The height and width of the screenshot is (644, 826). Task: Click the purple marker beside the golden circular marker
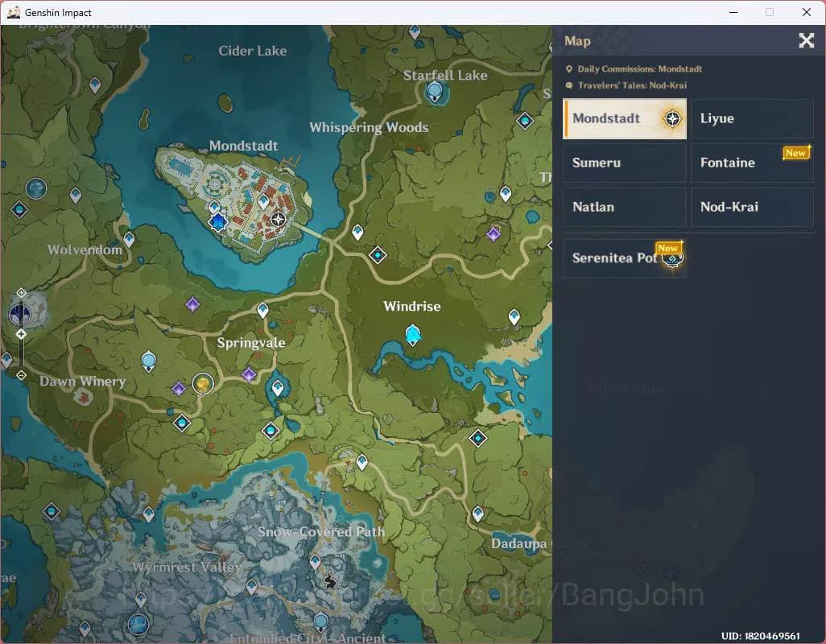179,389
